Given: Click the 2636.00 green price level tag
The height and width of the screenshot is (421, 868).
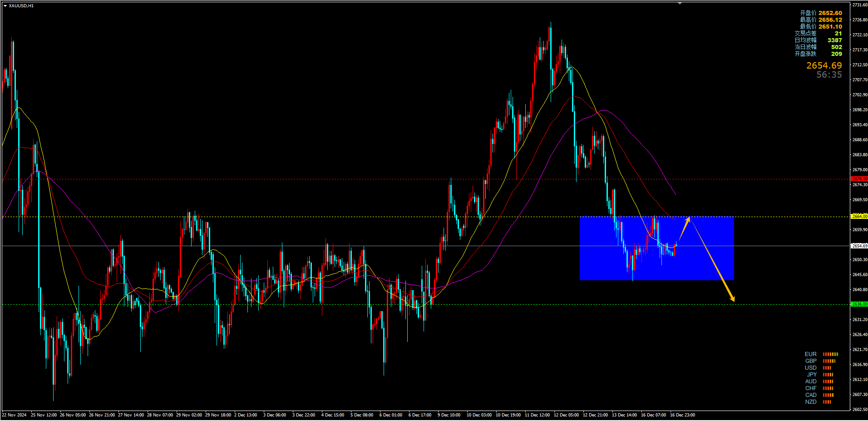Looking at the screenshot, I should coord(859,304).
